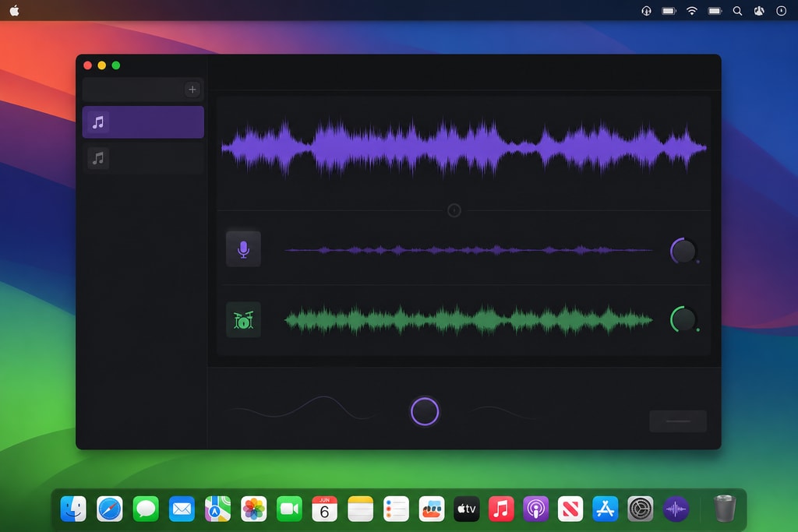Screen dimensions: 798x532
Task: Click the battery icon left of the Wi-Fi icon
Action: click(x=669, y=11)
